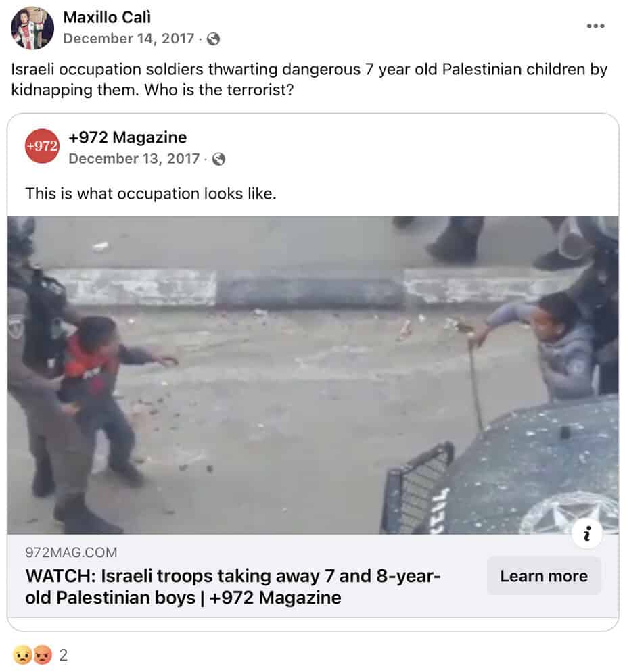Open the article video thumbnail image
This screenshot has height=672, width=625.
(313, 375)
